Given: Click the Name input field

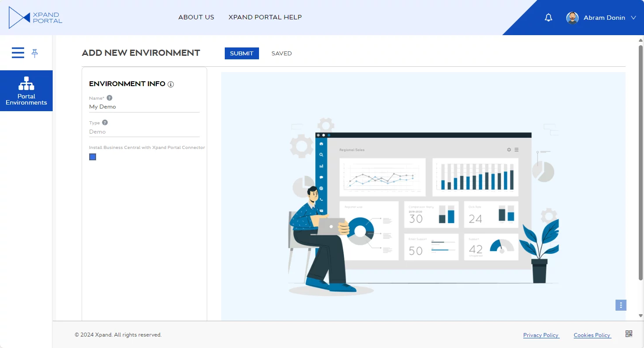Looking at the screenshot, I should point(144,107).
